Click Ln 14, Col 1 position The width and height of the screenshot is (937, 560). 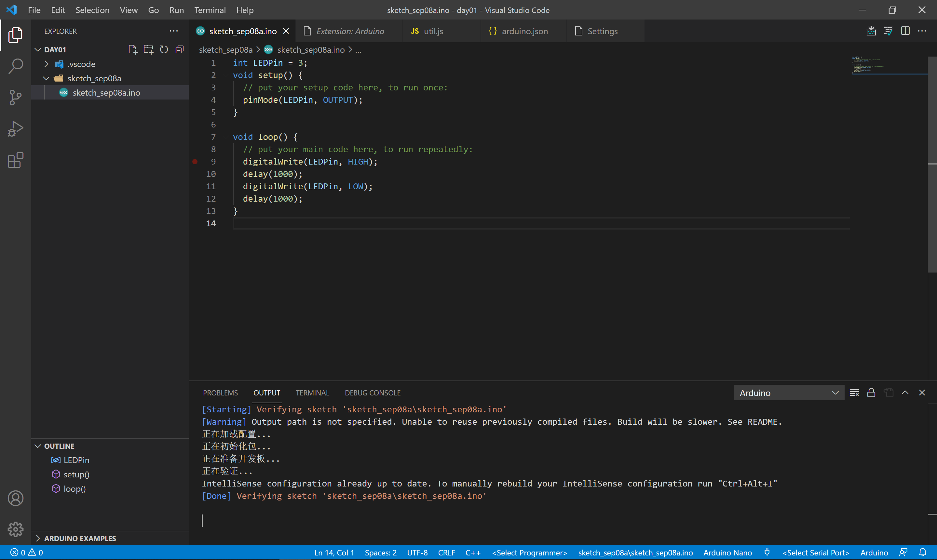[x=334, y=553]
